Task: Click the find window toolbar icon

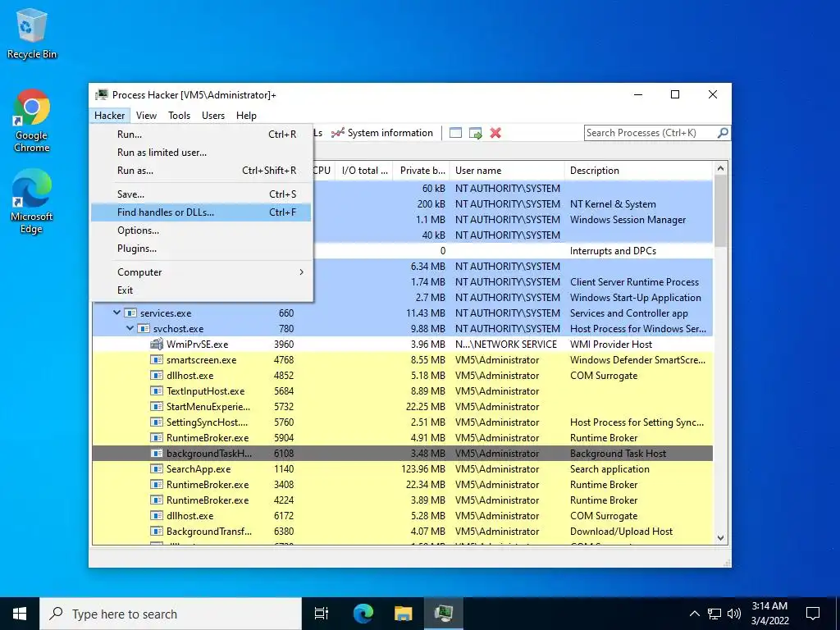Action: (455, 133)
